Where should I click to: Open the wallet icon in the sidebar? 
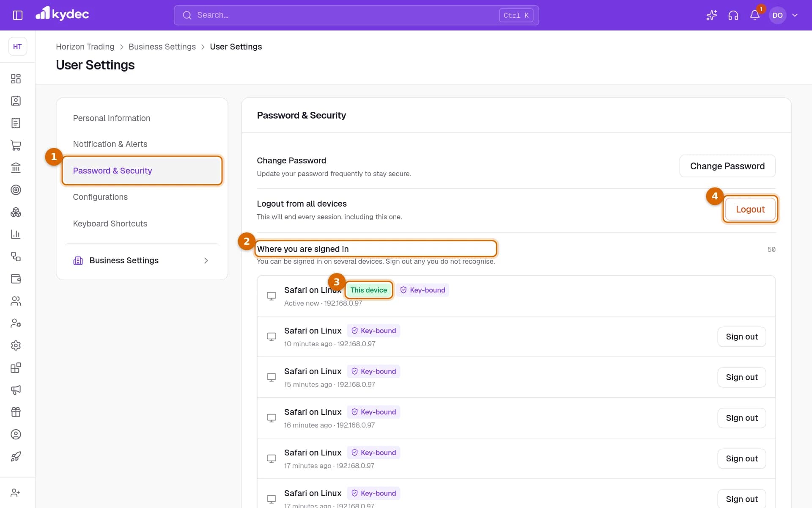click(x=16, y=279)
